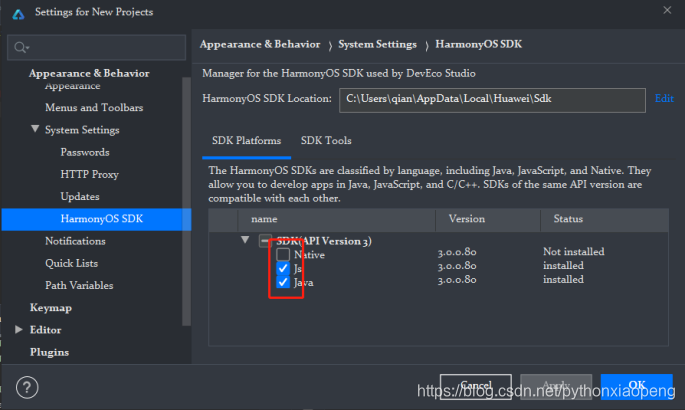The height and width of the screenshot is (410, 685).
Task: Click the Native row's 'Not installed' status
Action: point(574,252)
